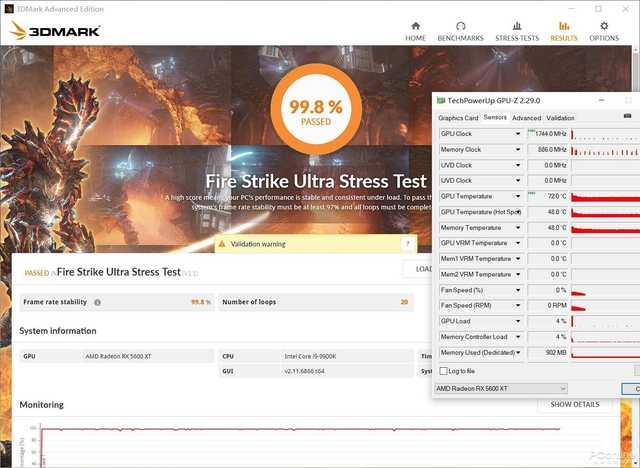Open the Stress Tests section

[x=516, y=31]
